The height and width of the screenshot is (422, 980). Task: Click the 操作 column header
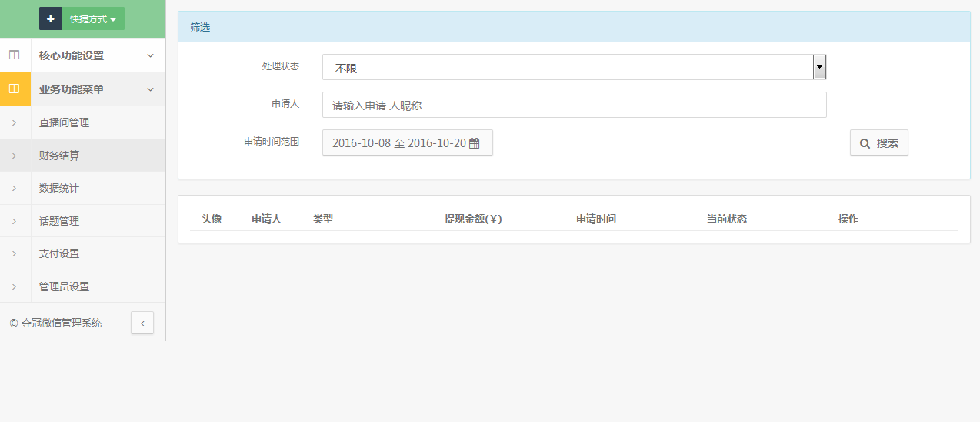point(848,219)
